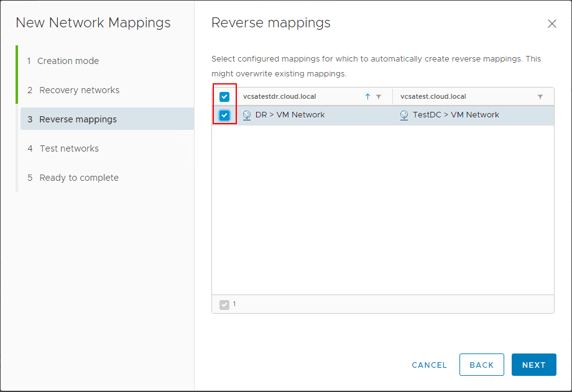The image size is (572, 392).
Task: Click the selected-count icon in the table footer
Action: (224, 304)
